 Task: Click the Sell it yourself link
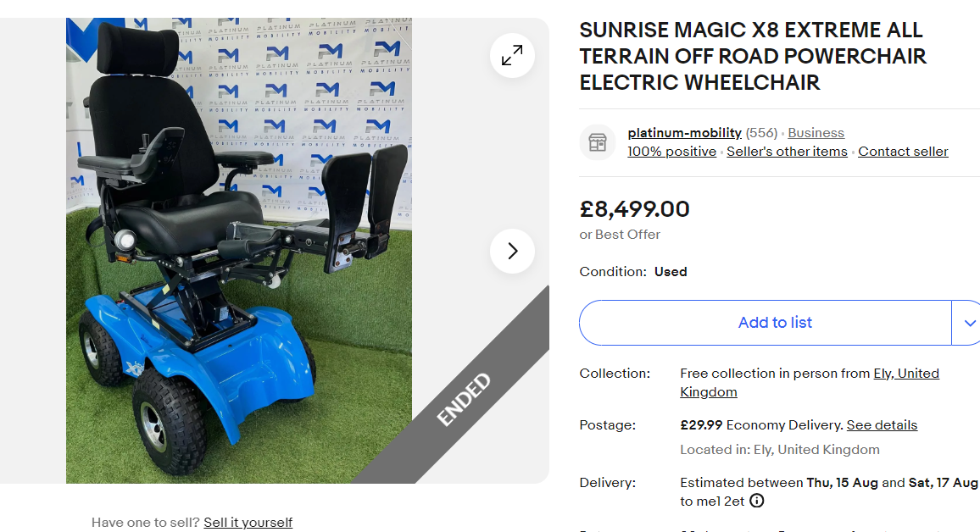(x=248, y=522)
